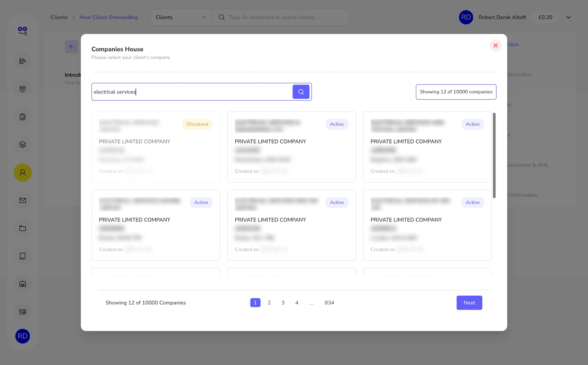
Task: Click the app logo in the sidebar
Action: [x=23, y=30]
